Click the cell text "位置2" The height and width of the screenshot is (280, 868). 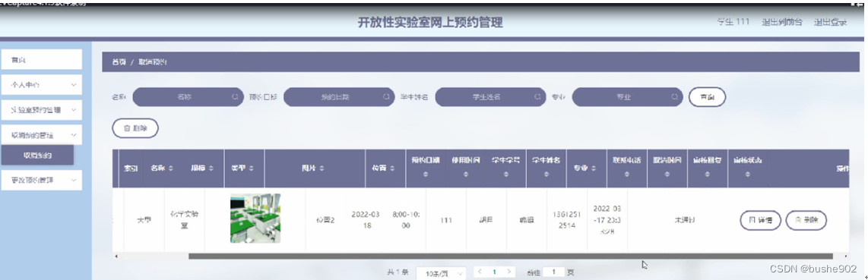(x=325, y=219)
